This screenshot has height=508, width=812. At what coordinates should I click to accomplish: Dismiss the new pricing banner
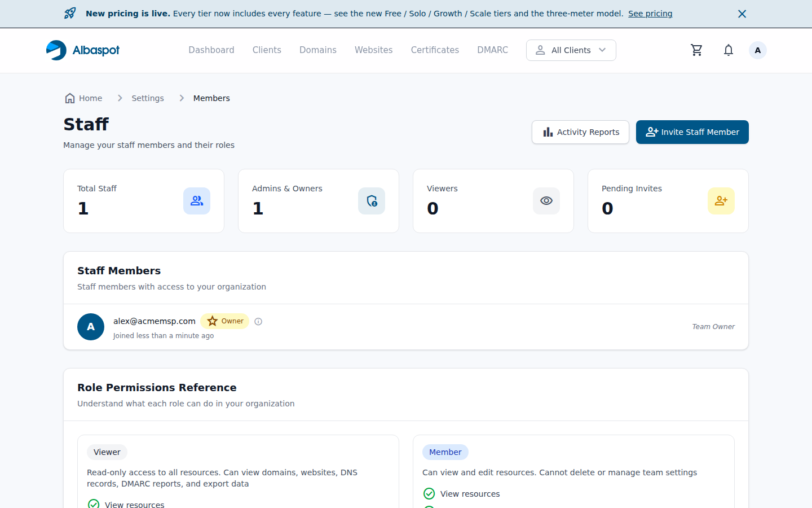click(742, 14)
